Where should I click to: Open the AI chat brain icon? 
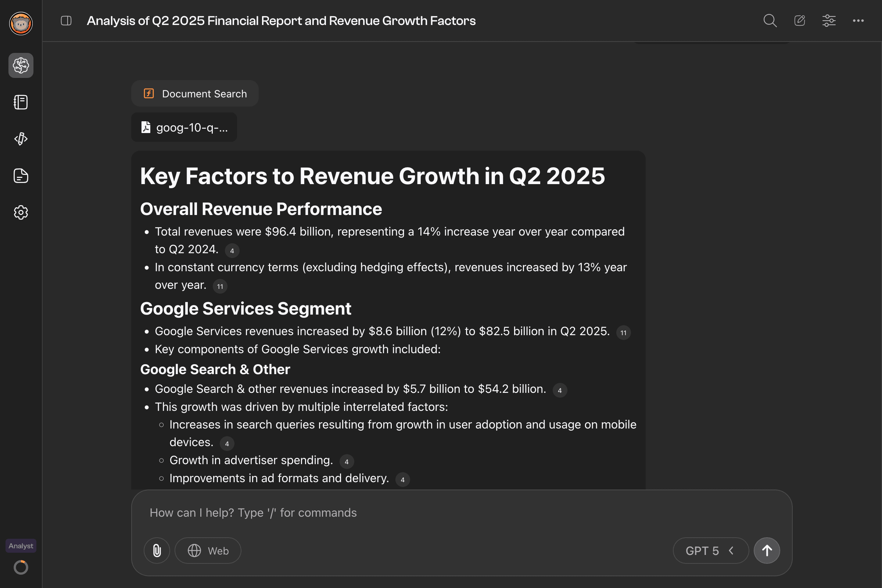[21, 65]
